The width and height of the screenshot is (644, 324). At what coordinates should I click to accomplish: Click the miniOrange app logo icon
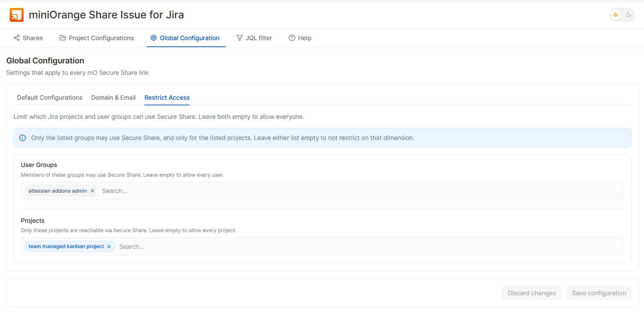pyautogui.click(x=17, y=15)
